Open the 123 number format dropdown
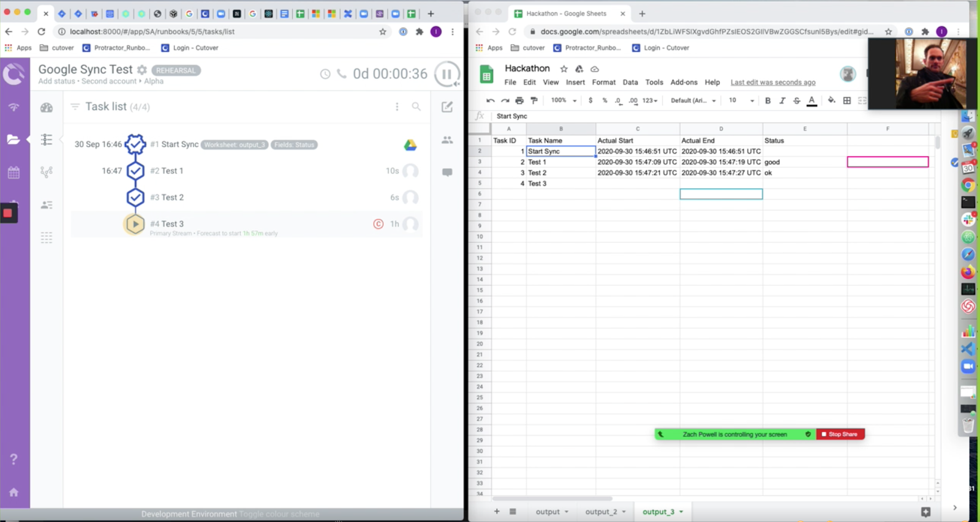 [650, 100]
